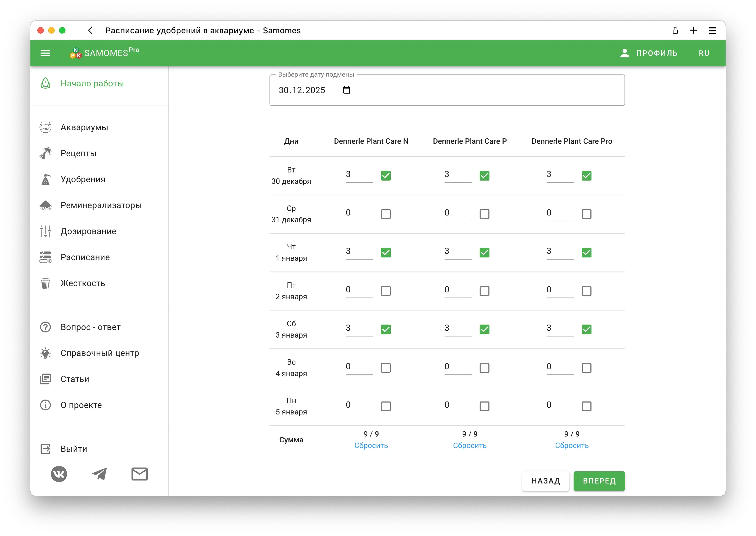
Task: Click the lock icon in title bar
Action: pos(675,31)
